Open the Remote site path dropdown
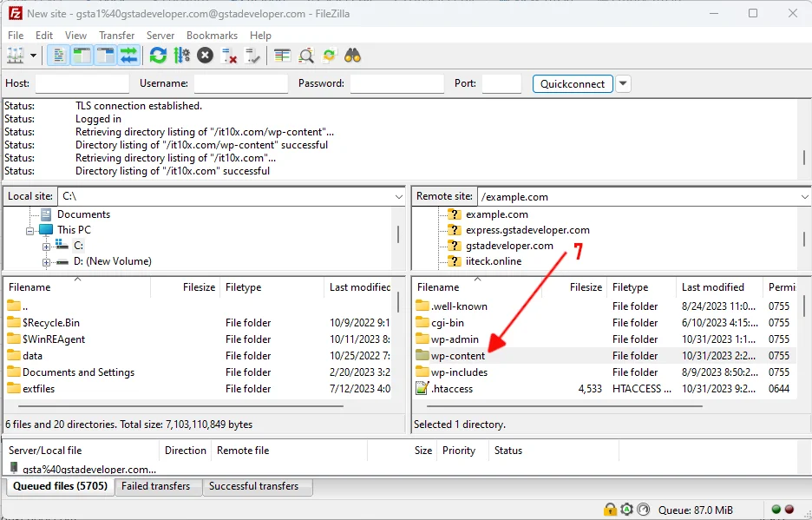Screen dimensions: 812x520 (x=803, y=197)
